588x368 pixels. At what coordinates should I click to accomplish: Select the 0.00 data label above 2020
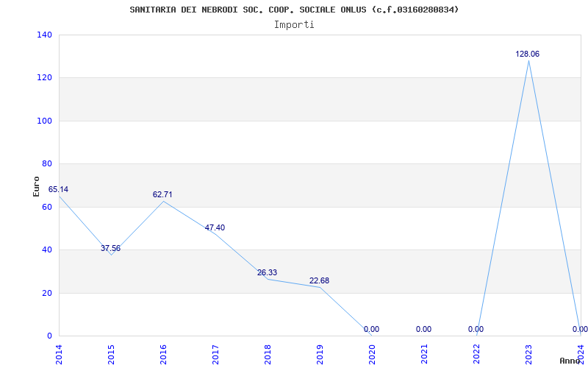click(x=371, y=329)
